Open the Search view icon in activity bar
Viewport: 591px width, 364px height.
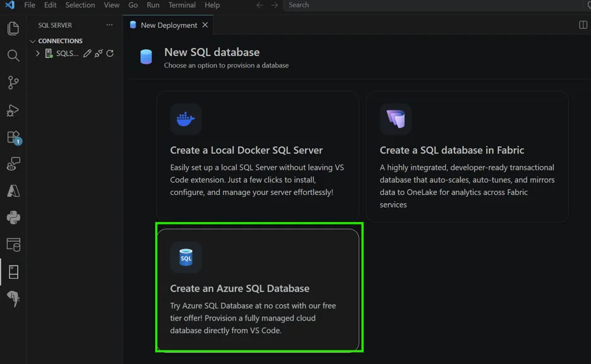[13, 56]
